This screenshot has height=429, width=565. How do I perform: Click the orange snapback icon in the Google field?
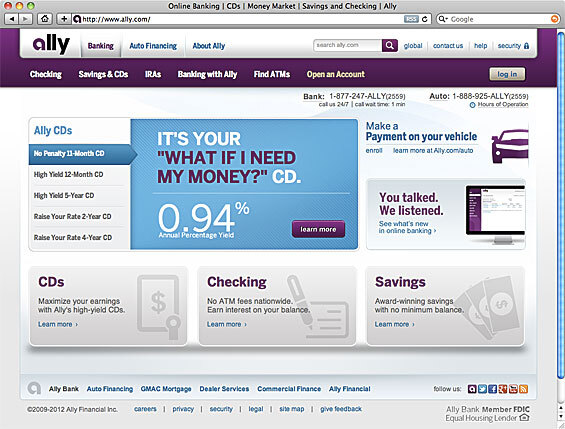coord(555,19)
